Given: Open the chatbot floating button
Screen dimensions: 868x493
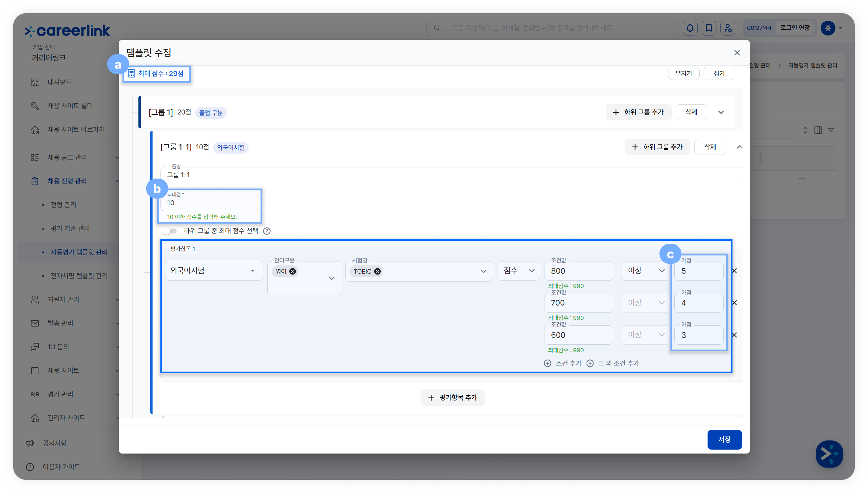Looking at the screenshot, I should pos(829,454).
